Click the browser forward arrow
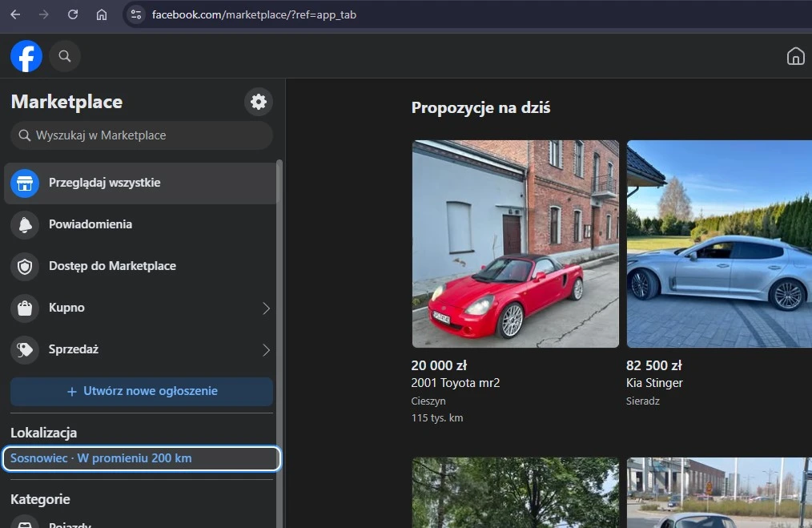This screenshot has height=528, width=812. pos(44,14)
